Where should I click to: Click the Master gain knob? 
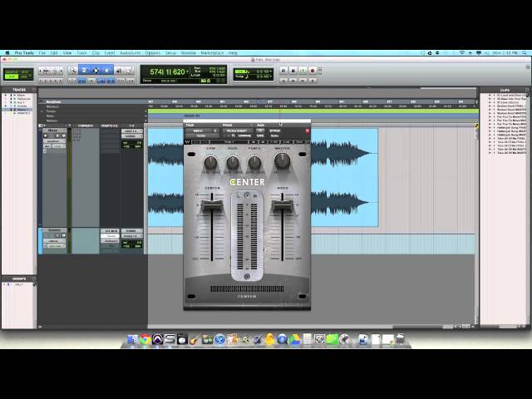(x=283, y=160)
